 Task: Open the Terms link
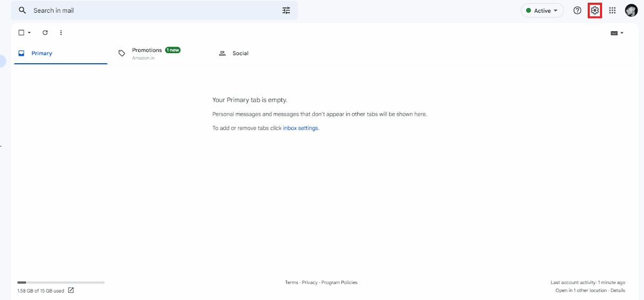(x=291, y=282)
